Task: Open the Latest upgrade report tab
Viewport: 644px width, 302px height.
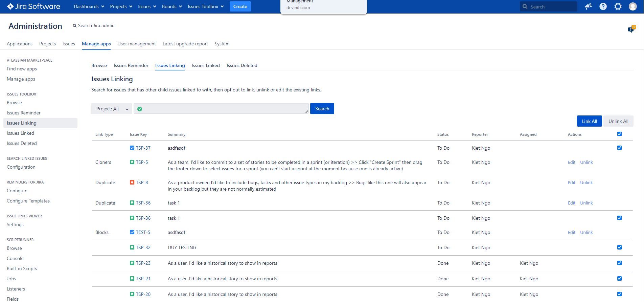Action: coord(185,44)
